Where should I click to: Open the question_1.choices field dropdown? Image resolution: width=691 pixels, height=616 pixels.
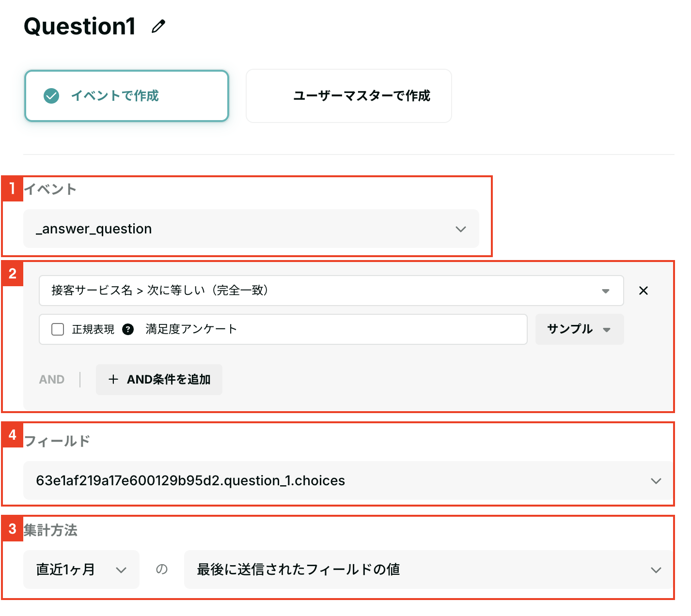[348, 480]
